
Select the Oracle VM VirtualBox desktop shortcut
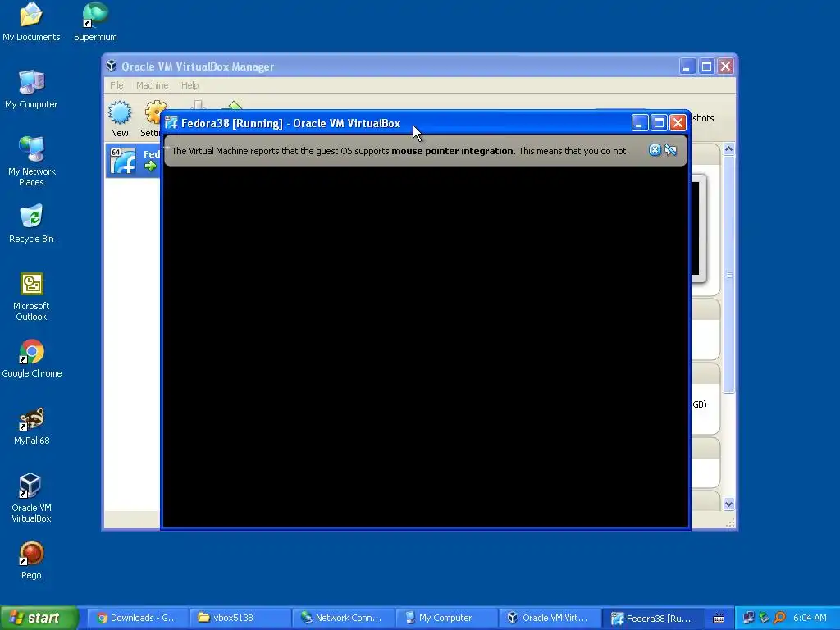click(31, 498)
